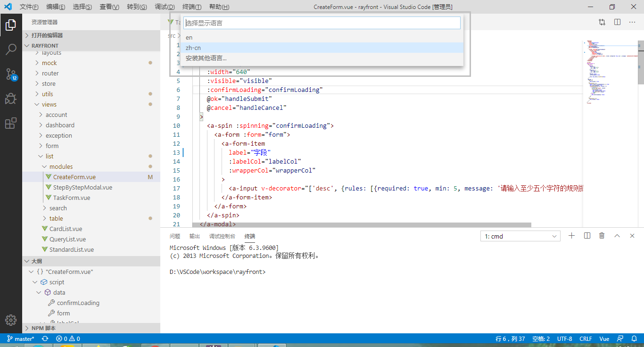Collapse the RAYFRONT explorer section

(91, 46)
